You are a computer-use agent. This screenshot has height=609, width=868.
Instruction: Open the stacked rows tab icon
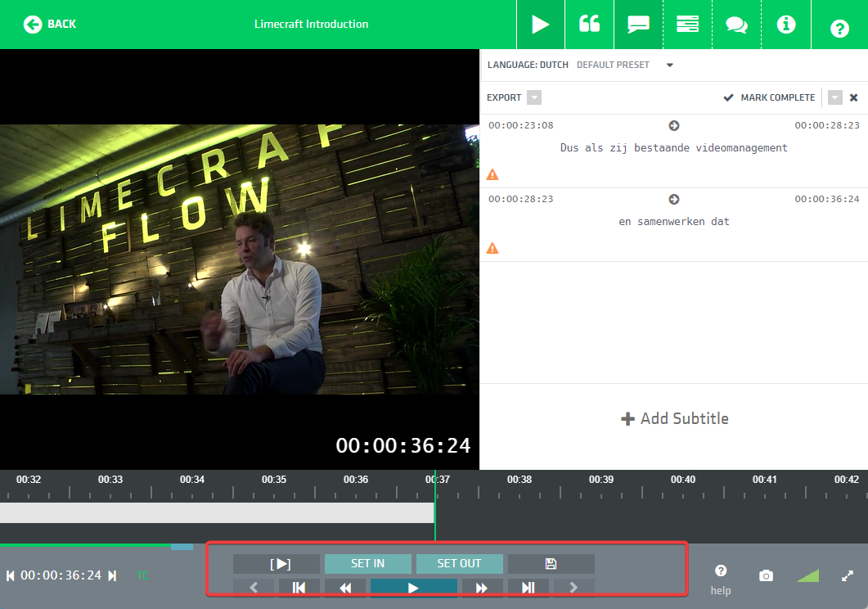click(687, 25)
